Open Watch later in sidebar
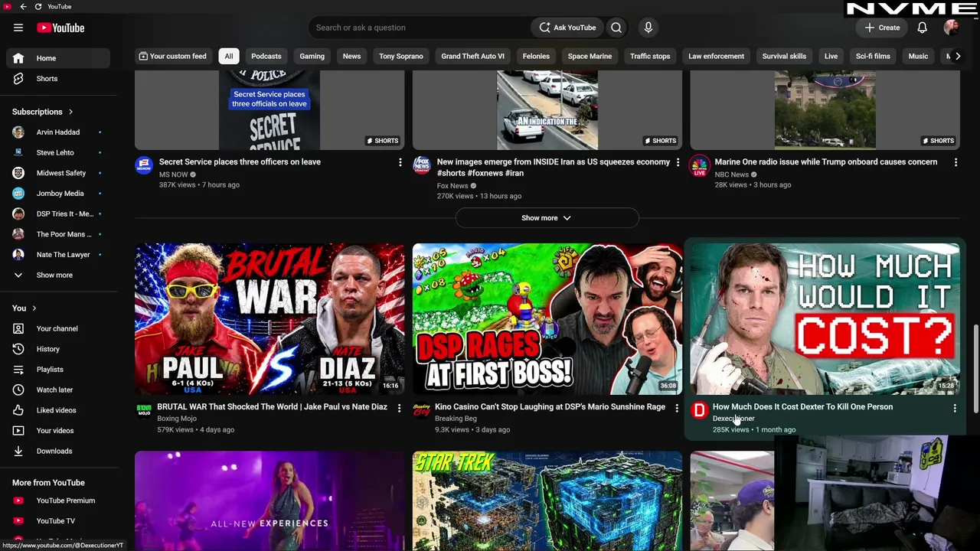The width and height of the screenshot is (980, 551). 58,390
